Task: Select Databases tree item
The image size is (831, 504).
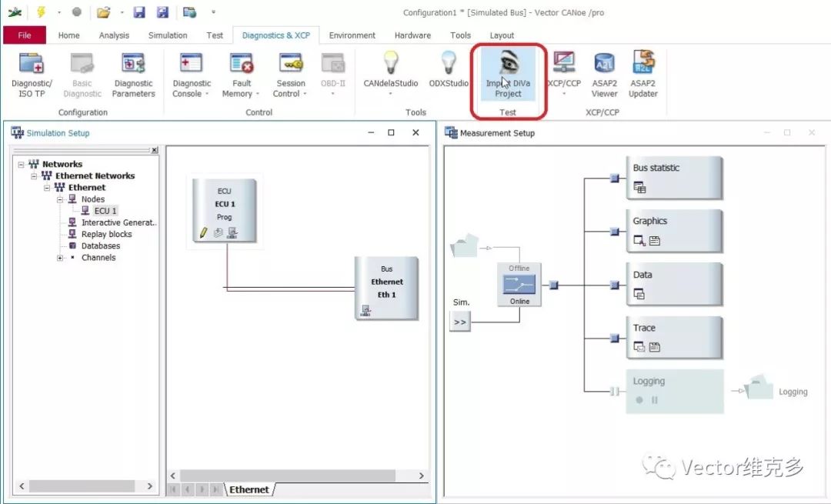Action: (101, 246)
